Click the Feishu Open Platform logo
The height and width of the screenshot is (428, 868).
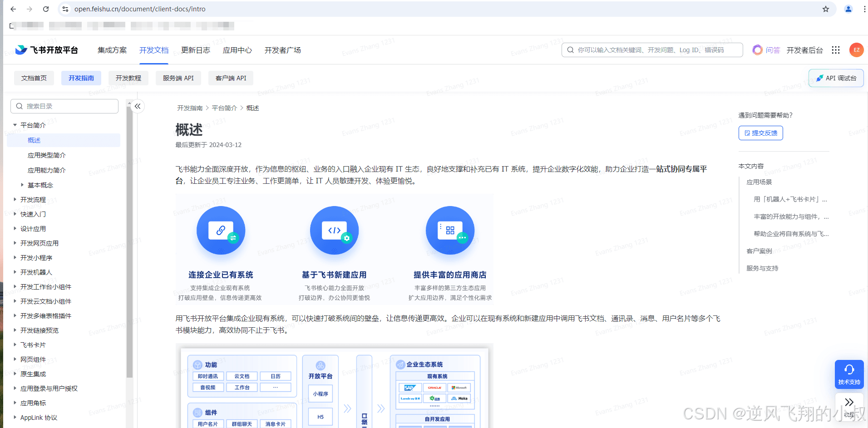click(x=46, y=50)
